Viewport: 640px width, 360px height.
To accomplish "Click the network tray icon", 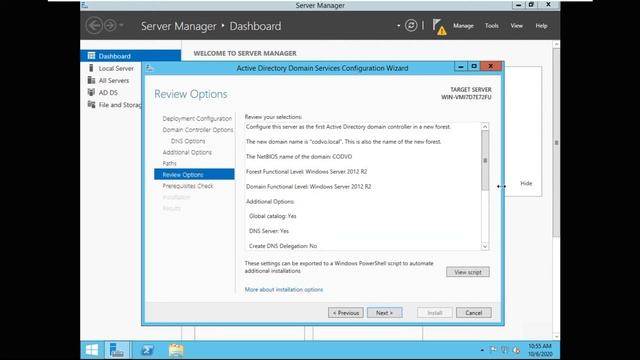I will pyautogui.click(x=505, y=350).
